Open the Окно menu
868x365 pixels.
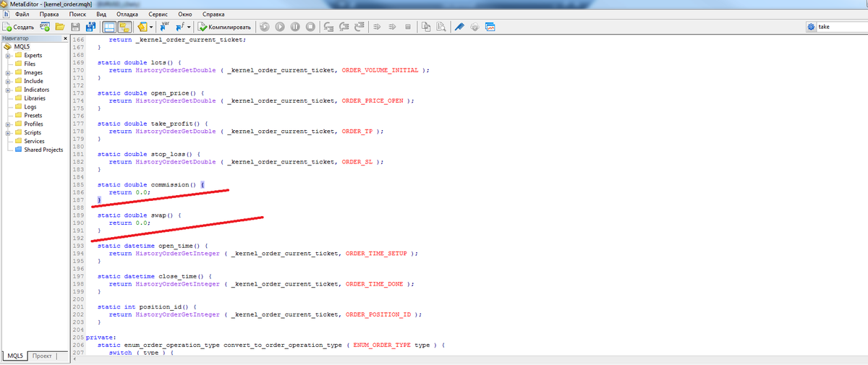185,14
